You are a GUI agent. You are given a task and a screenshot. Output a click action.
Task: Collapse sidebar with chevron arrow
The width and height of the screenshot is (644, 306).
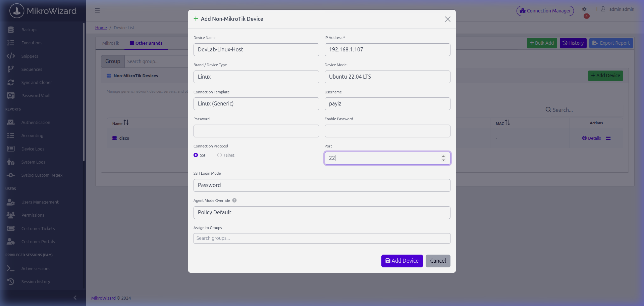click(x=75, y=298)
